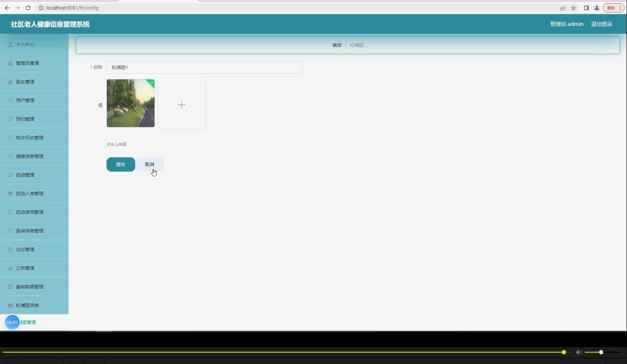Image resolution: width=627 pixels, height=364 pixels.
Task: Expand the 药品管理 chevron
Action: 60,175
